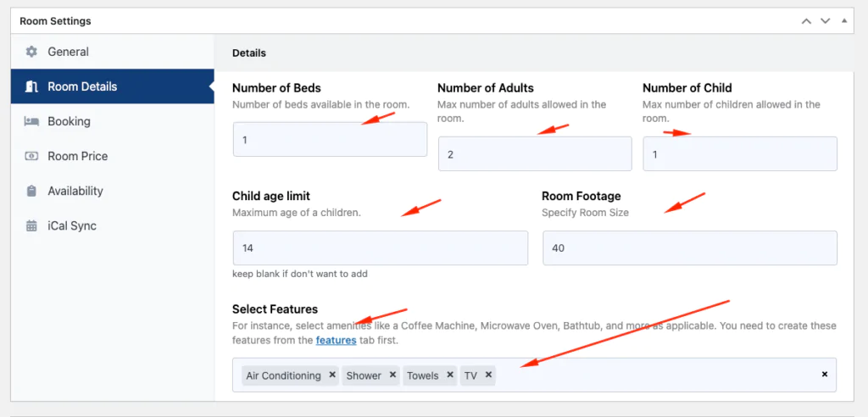The height and width of the screenshot is (417, 868).
Task: Go to the iCal Sync tab
Action: [113, 226]
